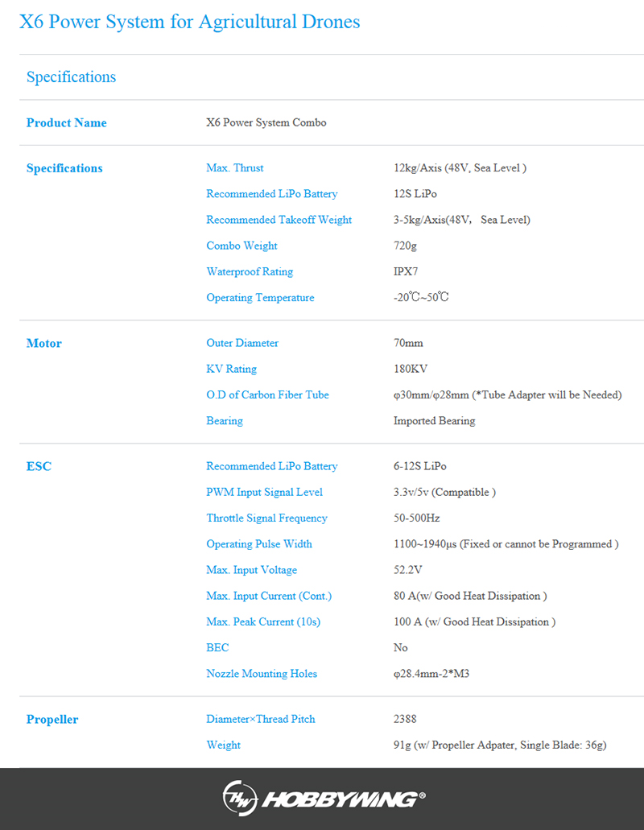
Task: Select the Specifications section heading
Action: coord(71,76)
